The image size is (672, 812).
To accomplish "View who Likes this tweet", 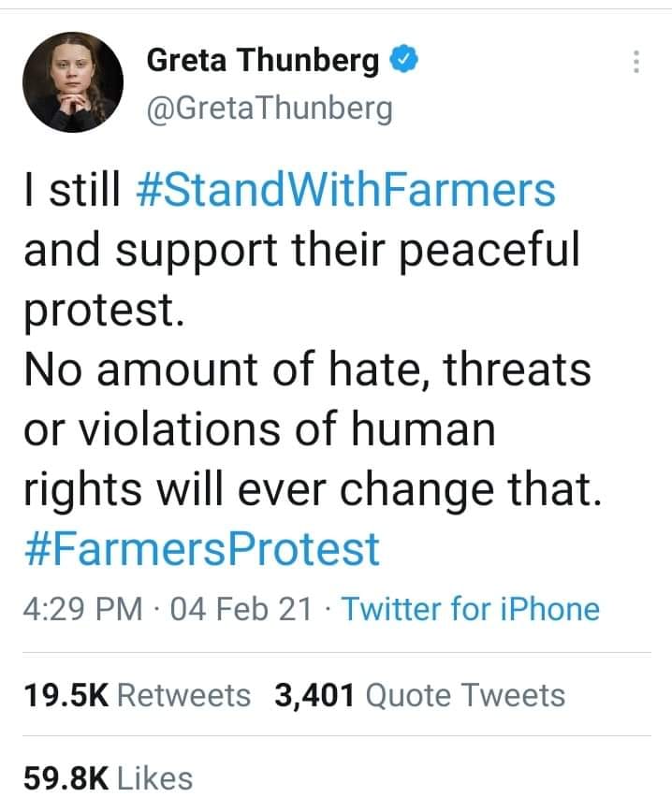I will [x=155, y=777].
